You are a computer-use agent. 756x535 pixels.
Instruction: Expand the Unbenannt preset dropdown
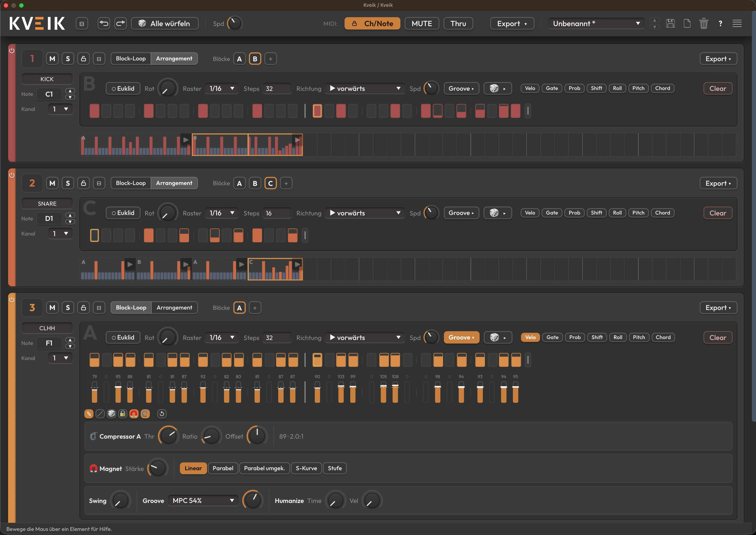pyautogui.click(x=596, y=23)
